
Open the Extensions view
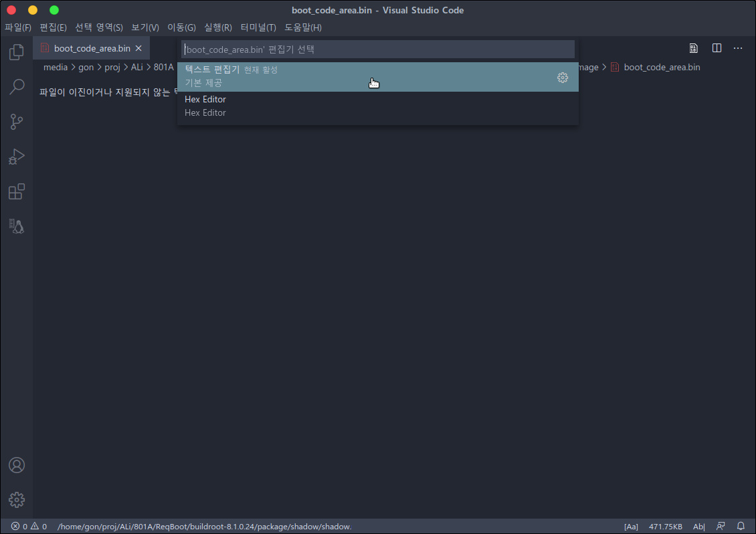click(16, 191)
